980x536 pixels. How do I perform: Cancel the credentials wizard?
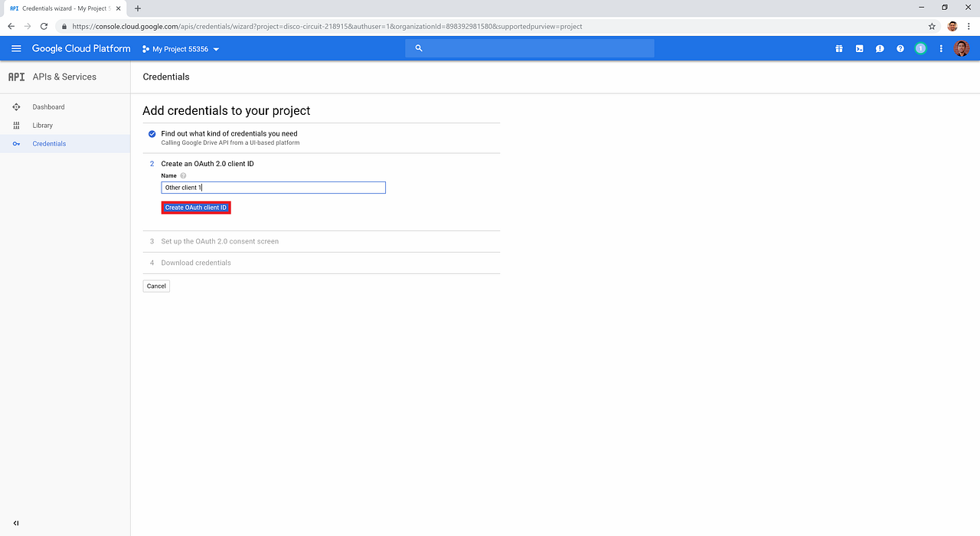(156, 286)
